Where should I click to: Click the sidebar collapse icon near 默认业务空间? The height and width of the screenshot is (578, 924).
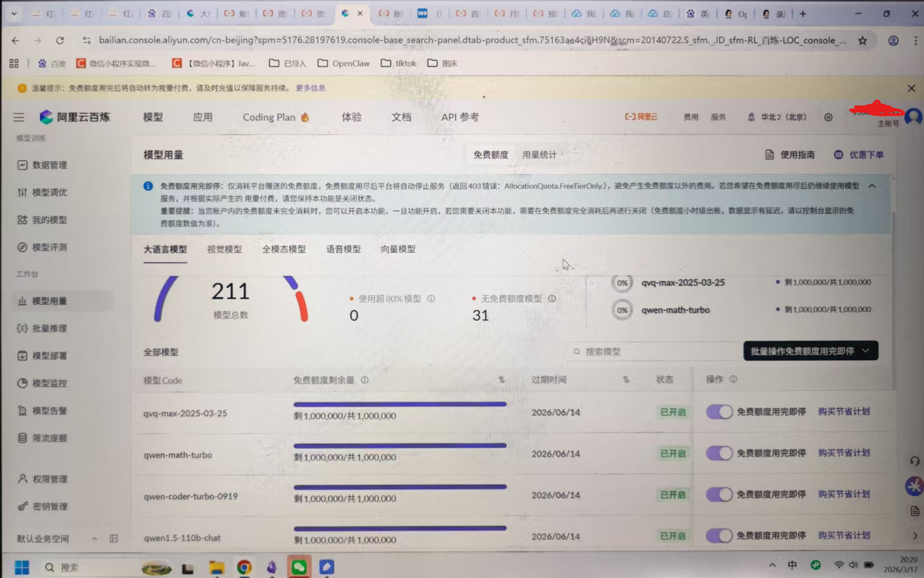tap(114, 538)
